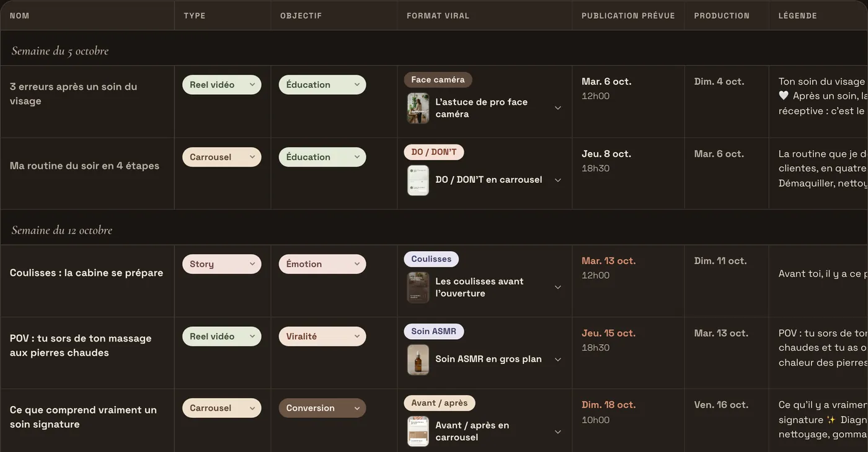Click the "Coulisses" format tag
Image resolution: width=868 pixels, height=452 pixels.
(432, 259)
